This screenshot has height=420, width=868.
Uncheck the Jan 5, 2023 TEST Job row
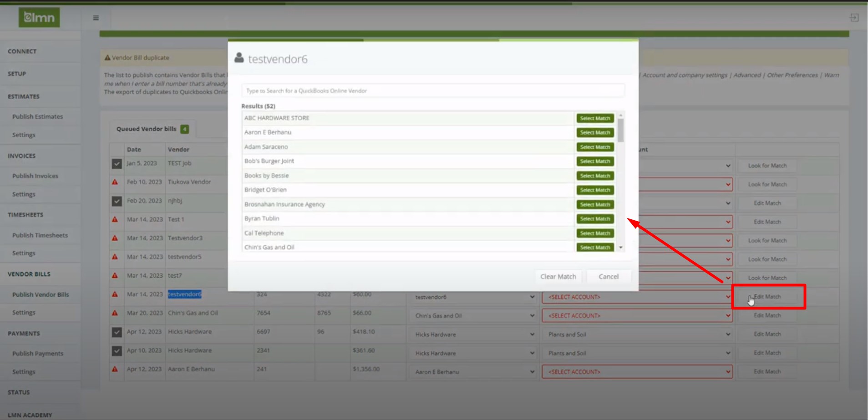[x=117, y=163]
